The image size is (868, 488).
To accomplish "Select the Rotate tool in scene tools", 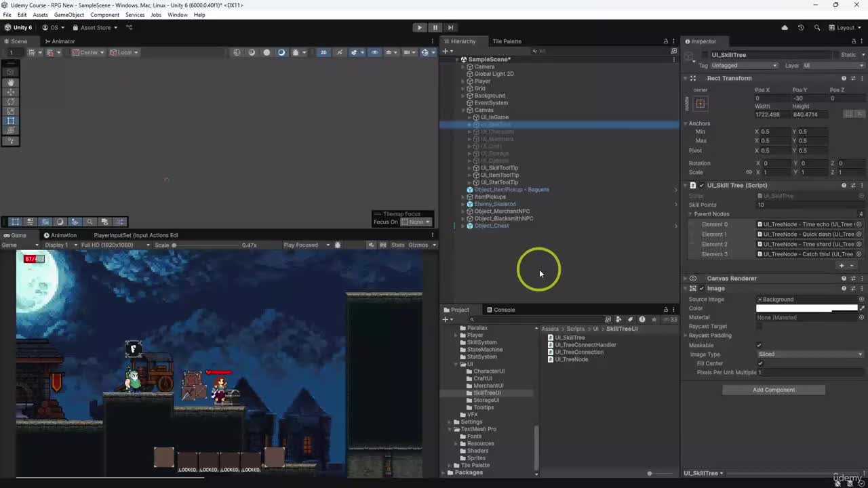I will click(x=11, y=102).
